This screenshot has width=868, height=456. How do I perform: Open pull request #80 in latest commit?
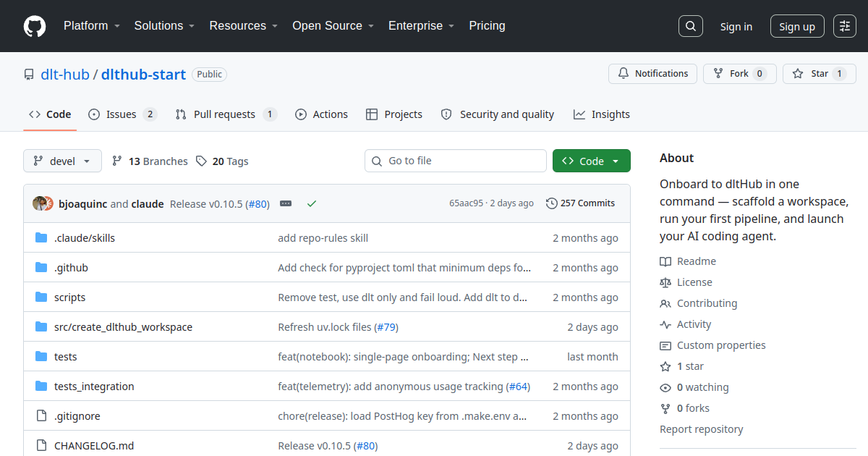point(258,204)
